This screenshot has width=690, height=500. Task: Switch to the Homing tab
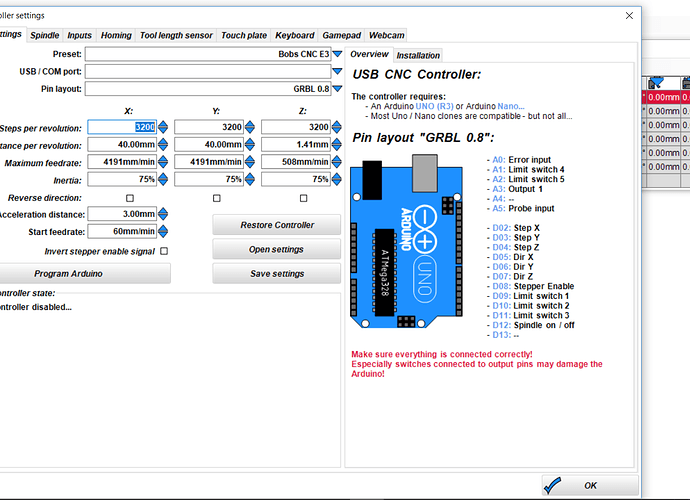click(x=116, y=35)
